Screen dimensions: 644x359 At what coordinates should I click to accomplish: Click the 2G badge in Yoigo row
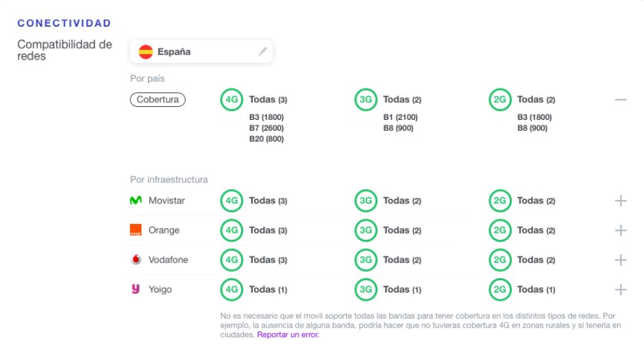pos(500,289)
